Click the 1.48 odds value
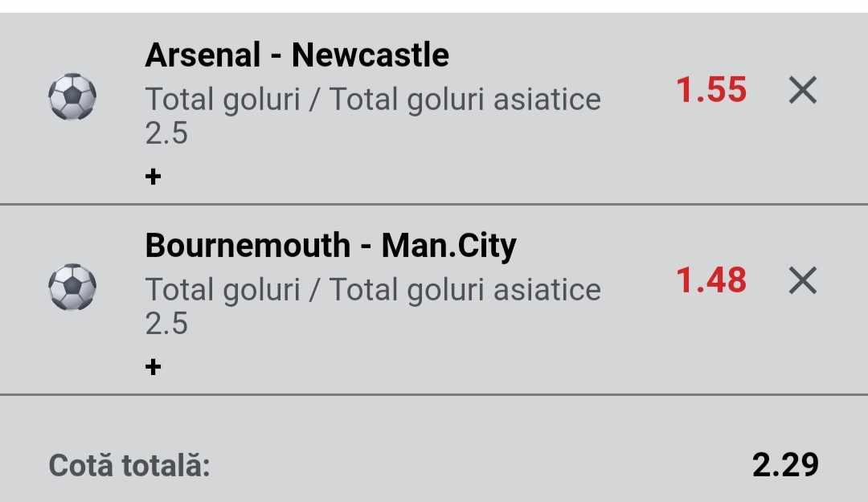 pyautogui.click(x=711, y=280)
